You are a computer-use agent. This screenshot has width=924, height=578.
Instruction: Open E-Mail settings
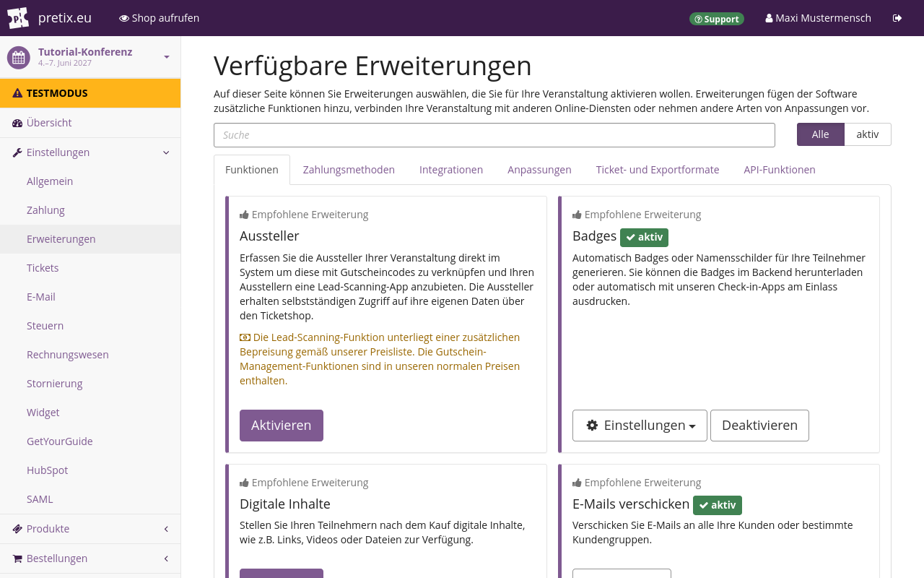90,297
